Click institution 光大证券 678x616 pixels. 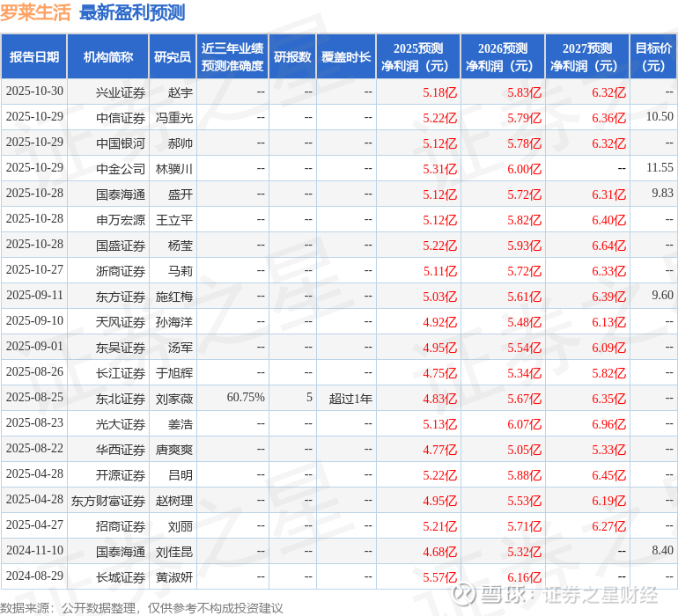[x=121, y=424]
